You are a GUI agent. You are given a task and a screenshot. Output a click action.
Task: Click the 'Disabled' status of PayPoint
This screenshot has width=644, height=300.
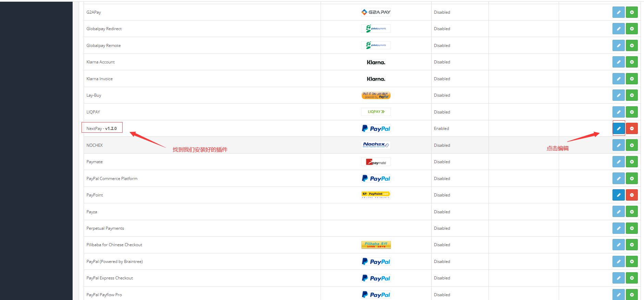442,195
